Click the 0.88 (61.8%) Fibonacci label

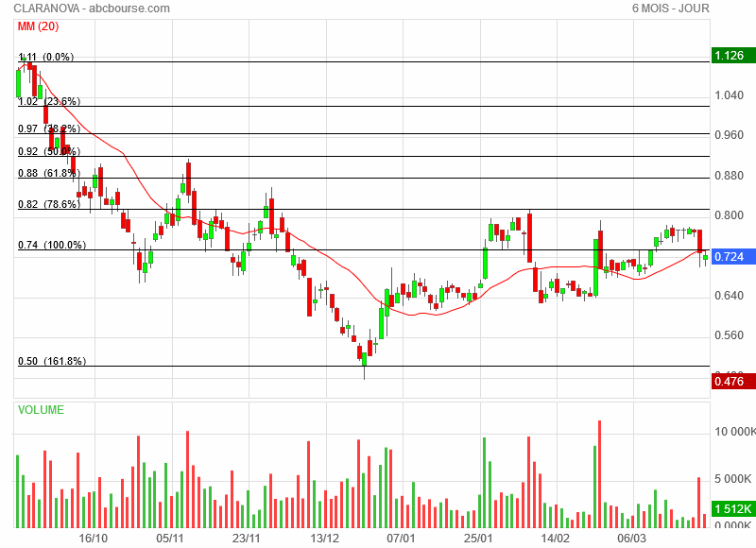(x=49, y=173)
